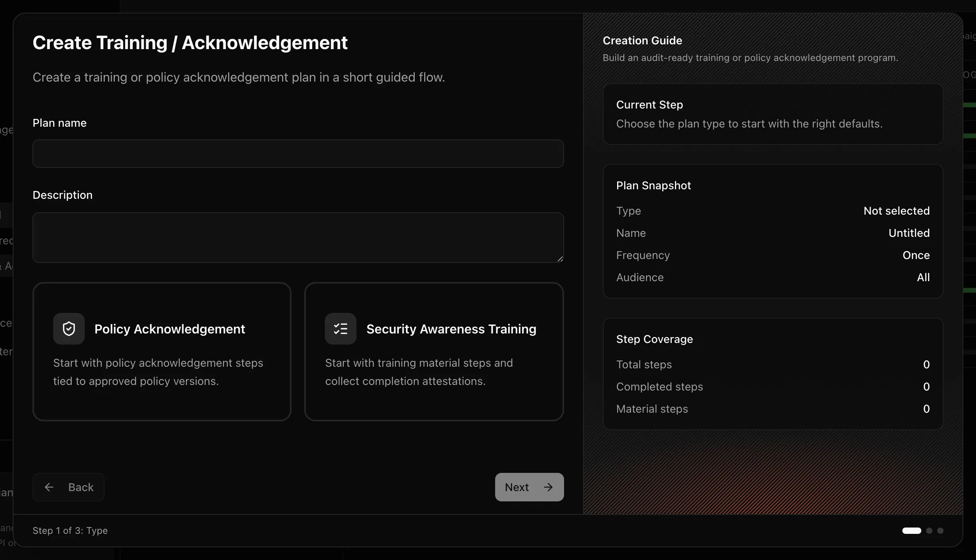Click the Total steps count value
The width and height of the screenshot is (976, 560).
point(926,364)
